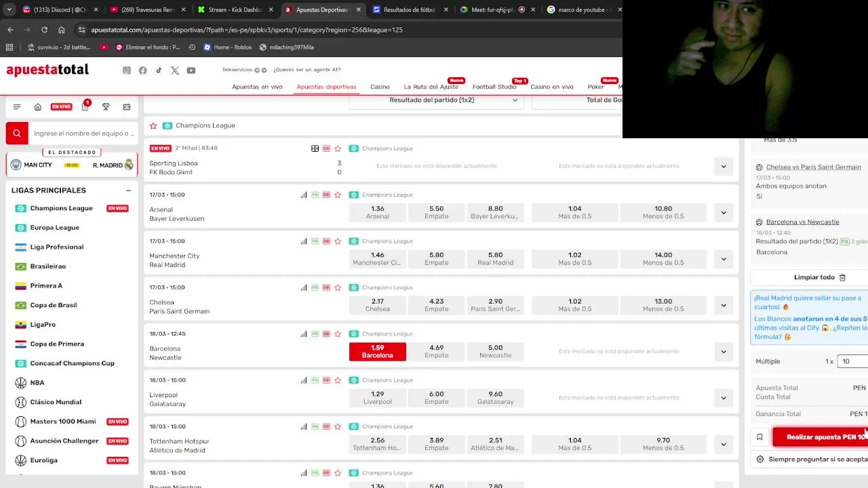Open Resultado del partido (1x2) dropdown
The width and height of the screenshot is (868, 488).
[436, 100]
